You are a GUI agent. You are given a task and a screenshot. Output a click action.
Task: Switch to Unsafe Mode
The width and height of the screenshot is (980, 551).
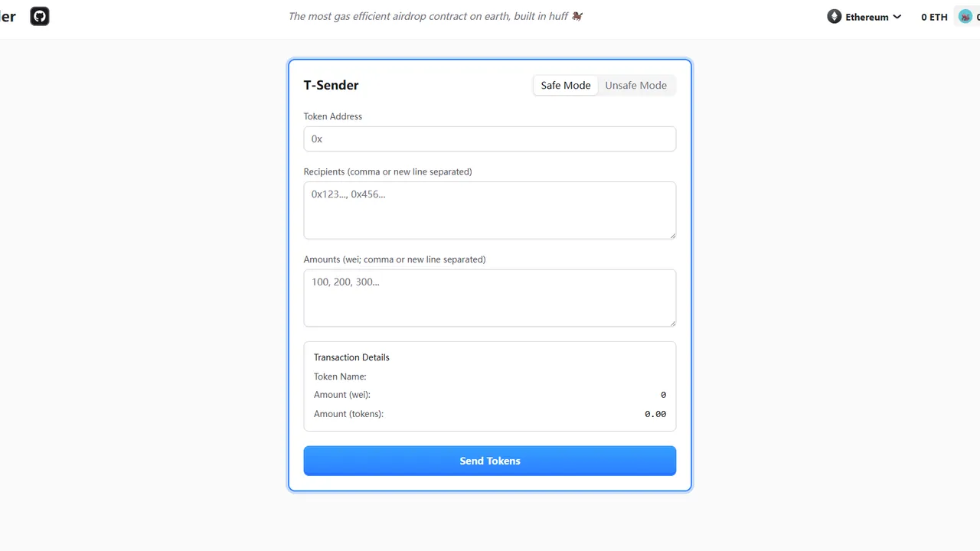[635, 85]
